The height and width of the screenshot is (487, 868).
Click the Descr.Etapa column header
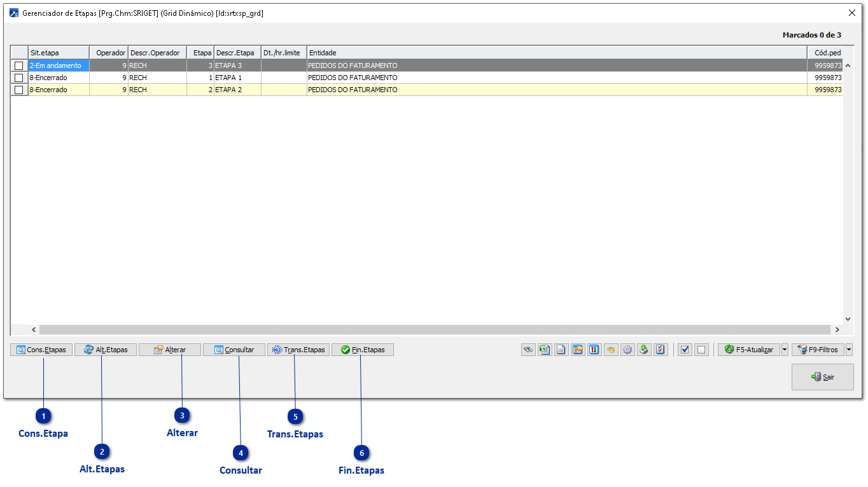point(237,53)
